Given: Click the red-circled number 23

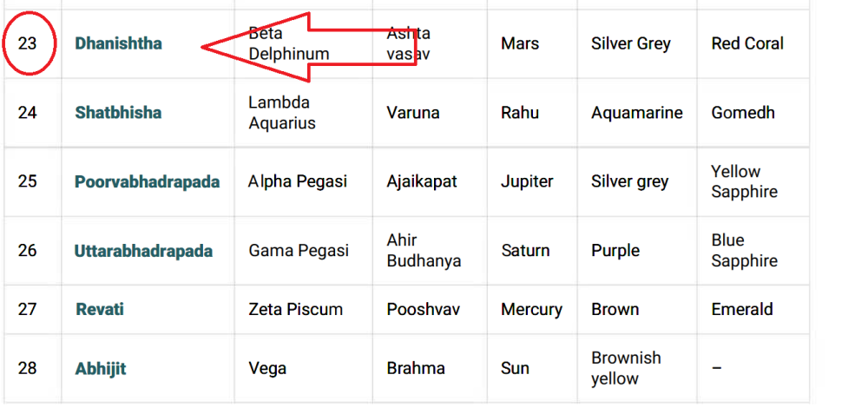Looking at the screenshot, I should tap(28, 43).
